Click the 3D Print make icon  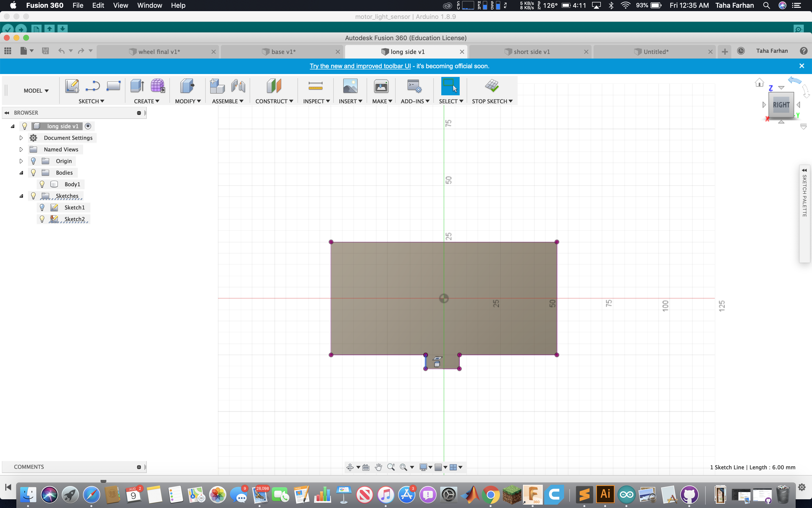point(381,86)
